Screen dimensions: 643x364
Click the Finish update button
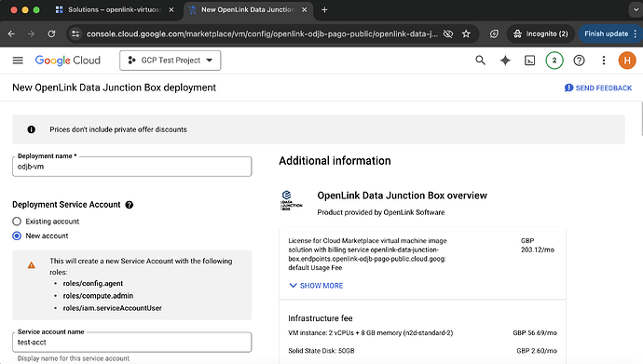click(x=606, y=34)
